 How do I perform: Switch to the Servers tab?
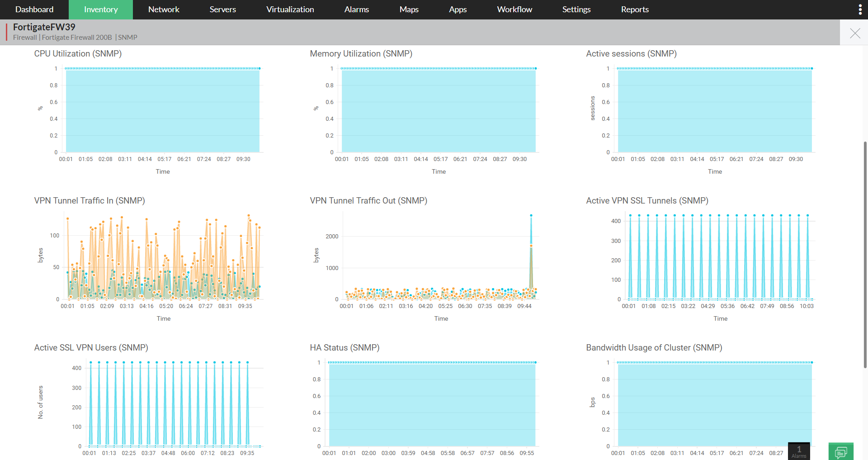[222, 9]
